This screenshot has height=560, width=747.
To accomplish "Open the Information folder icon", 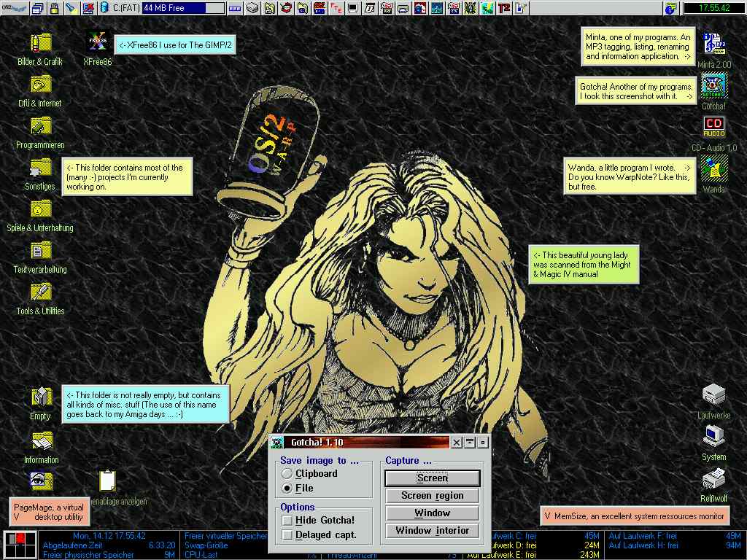I will pyautogui.click(x=42, y=441).
